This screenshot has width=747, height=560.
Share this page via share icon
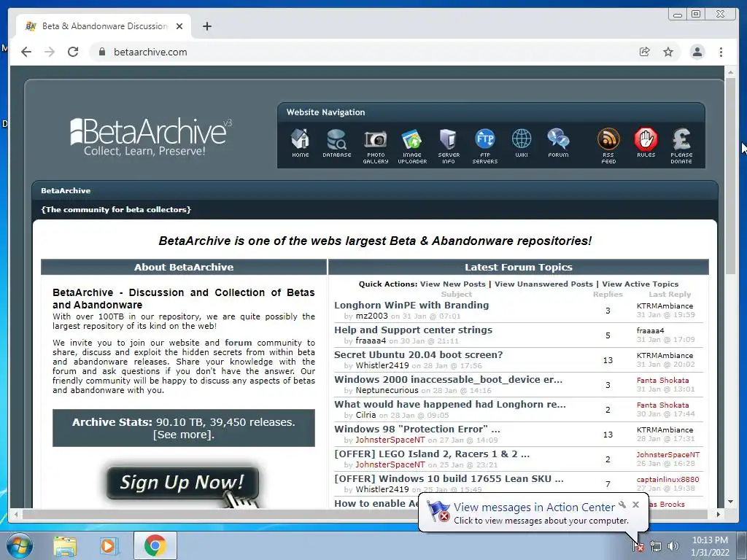(x=645, y=52)
